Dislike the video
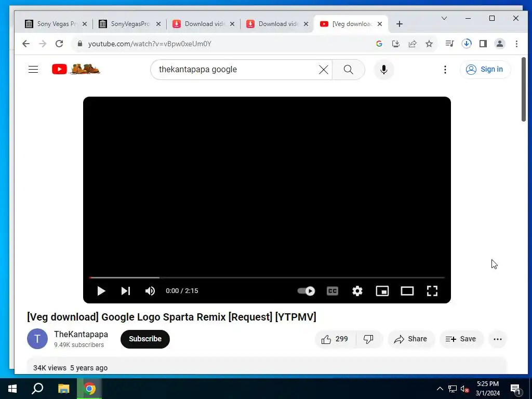 pyautogui.click(x=369, y=339)
